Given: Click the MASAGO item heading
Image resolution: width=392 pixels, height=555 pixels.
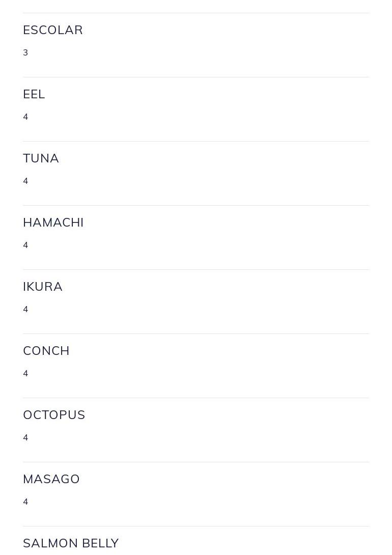Looking at the screenshot, I should tap(51, 479).
